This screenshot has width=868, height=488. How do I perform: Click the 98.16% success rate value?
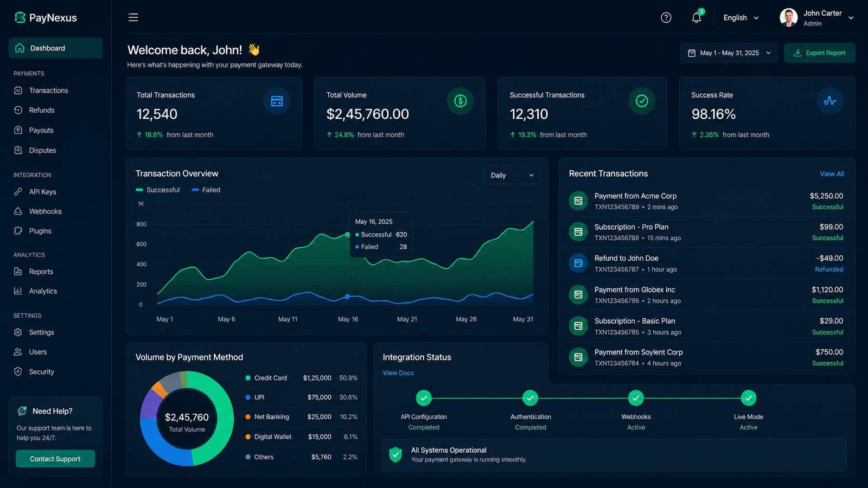click(713, 114)
